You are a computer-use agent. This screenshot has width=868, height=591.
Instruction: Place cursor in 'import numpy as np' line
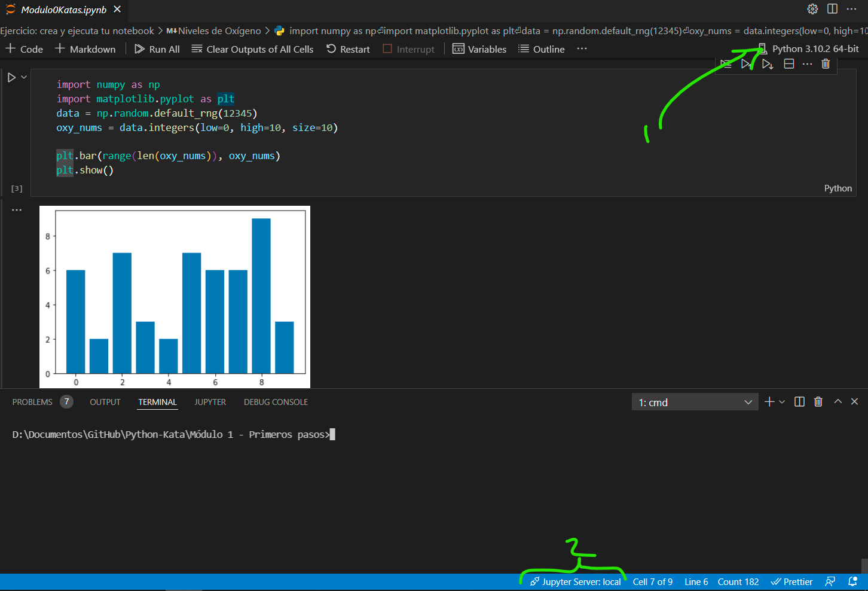tap(108, 84)
